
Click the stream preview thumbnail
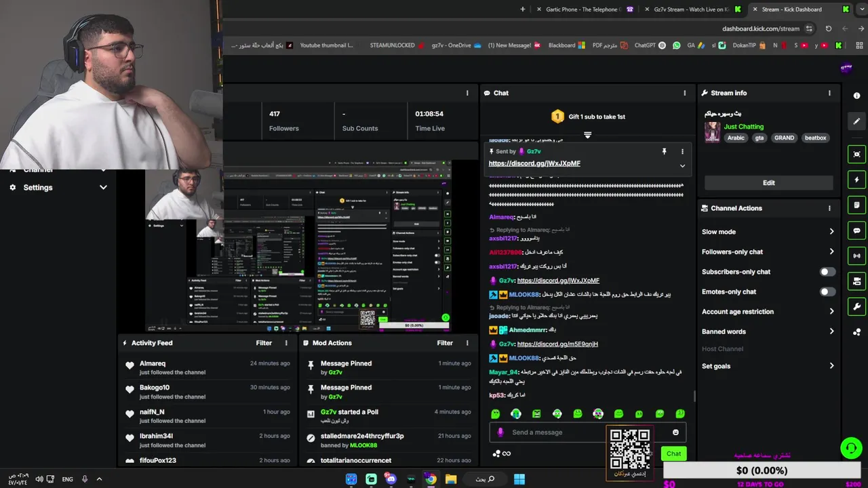[298, 246]
